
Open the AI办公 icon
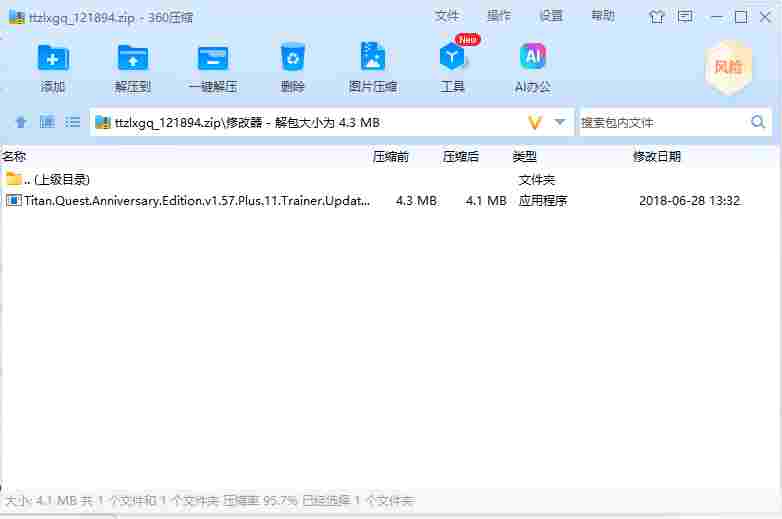(x=533, y=56)
